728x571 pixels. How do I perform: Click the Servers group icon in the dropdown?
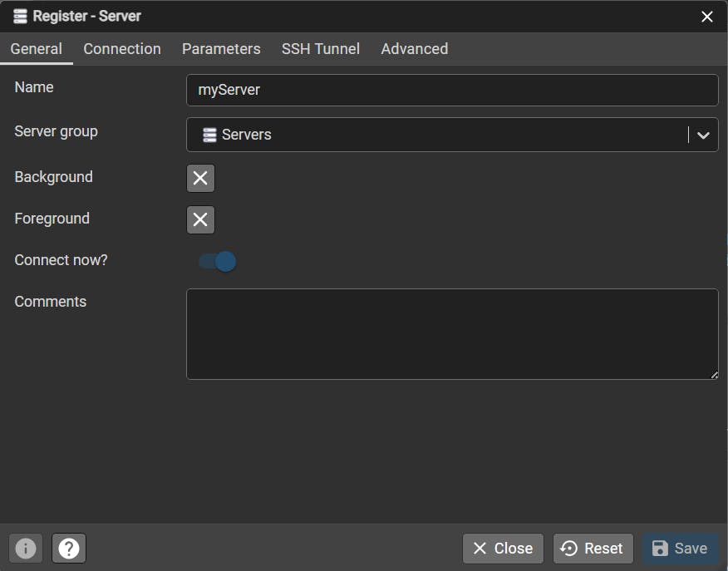coord(210,135)
